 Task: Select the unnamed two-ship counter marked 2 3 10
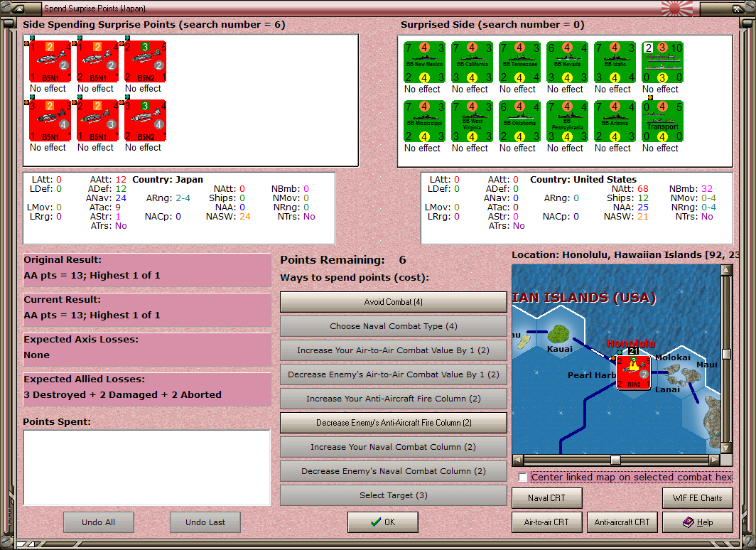[x=662, y=63]
